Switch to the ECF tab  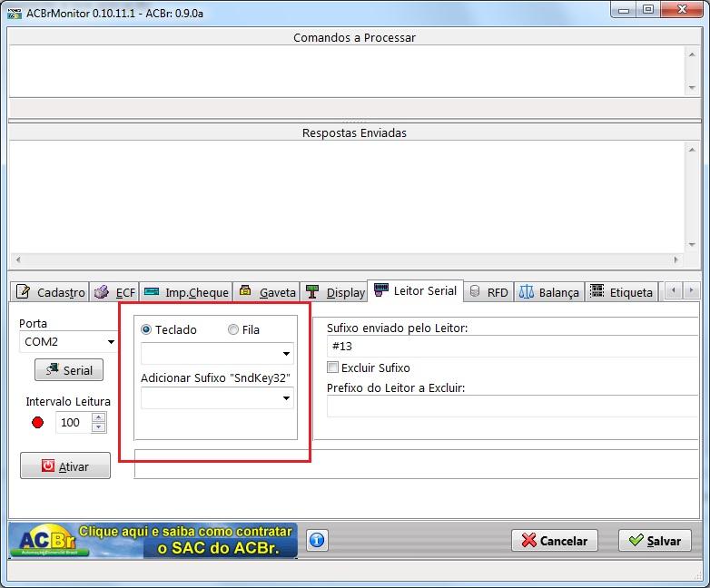pyautogui.click(x=114, y=292)
